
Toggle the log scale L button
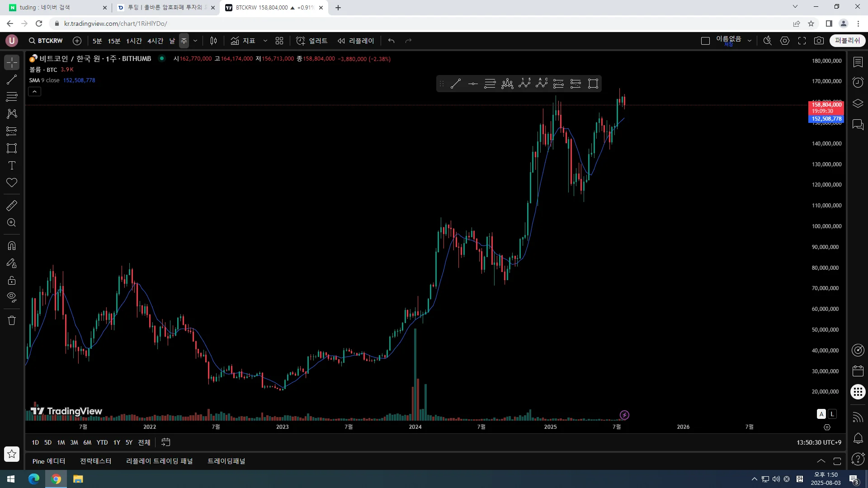[832, 414]
